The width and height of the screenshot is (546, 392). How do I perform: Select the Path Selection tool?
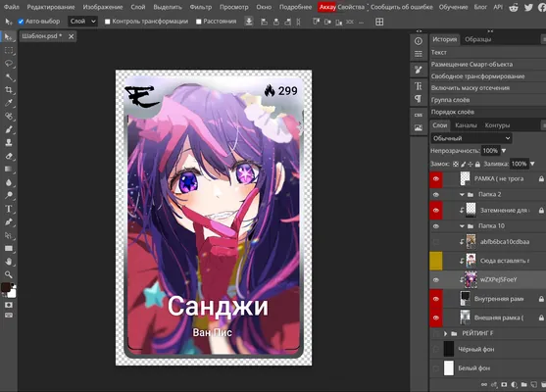tap(9, 235)
